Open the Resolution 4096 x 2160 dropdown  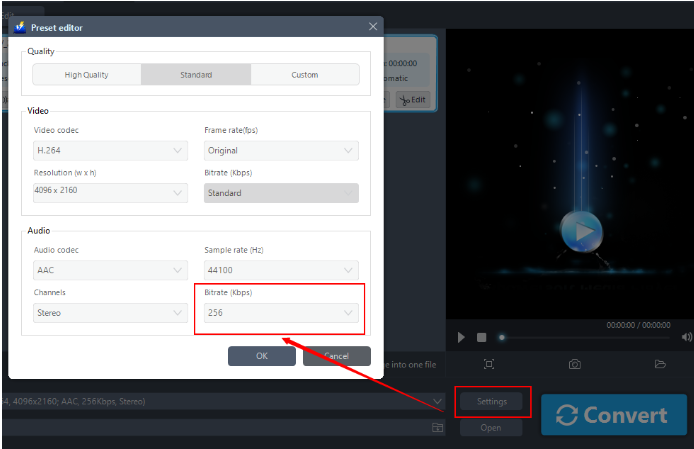coord(110,193)
